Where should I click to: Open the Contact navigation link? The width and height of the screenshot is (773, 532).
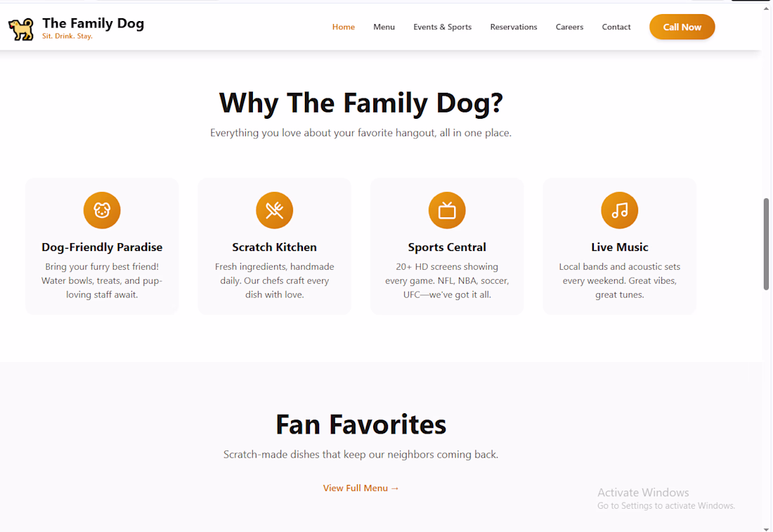click(616, 27)
